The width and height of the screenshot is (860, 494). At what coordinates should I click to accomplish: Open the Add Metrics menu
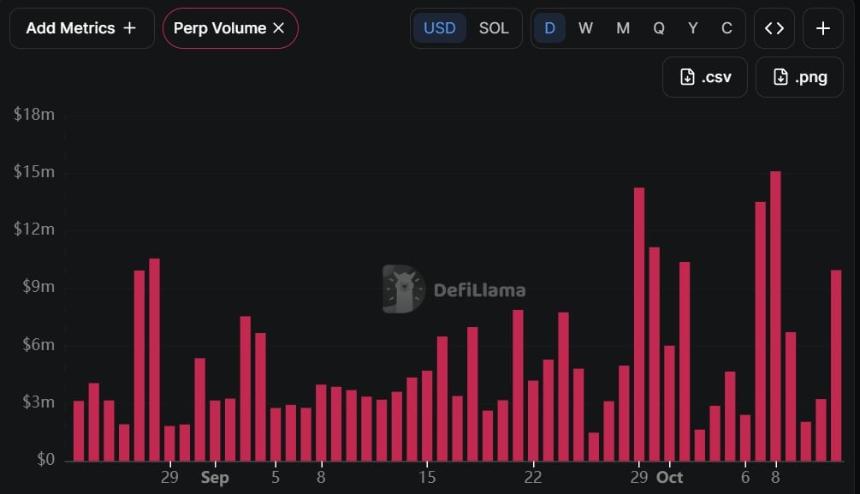pos(82,28)
